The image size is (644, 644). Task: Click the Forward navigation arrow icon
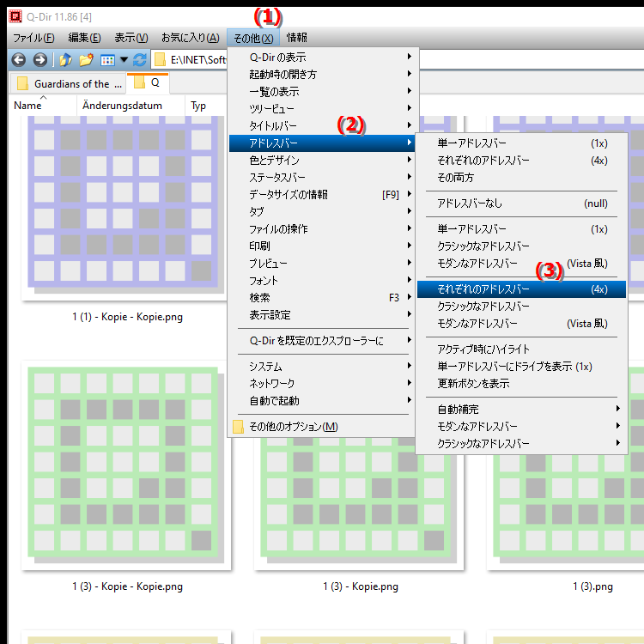pyautogui.click(x=39, y=60)
